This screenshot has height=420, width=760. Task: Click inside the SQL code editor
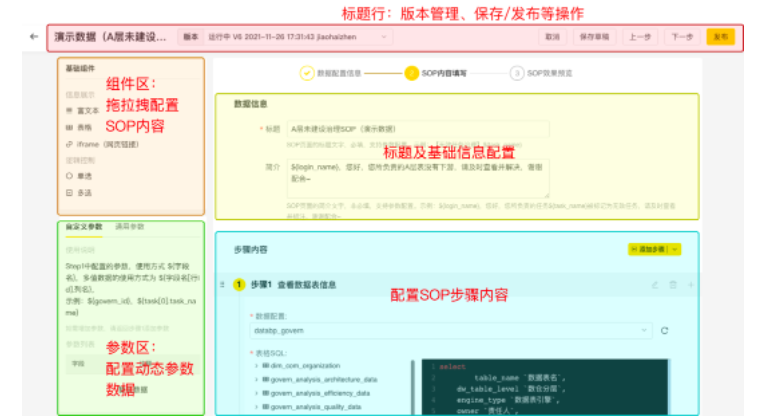545,388
